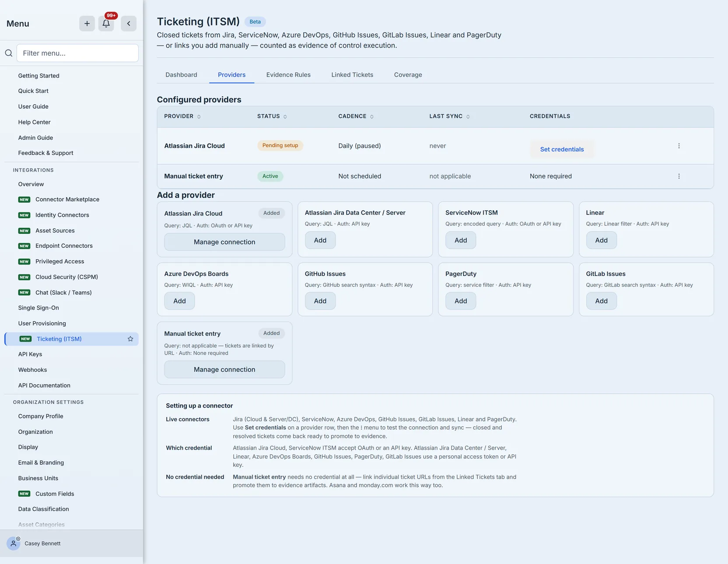Sort table by the Cadence column arrows
The image size is (728, 564).
pos(372,116)
